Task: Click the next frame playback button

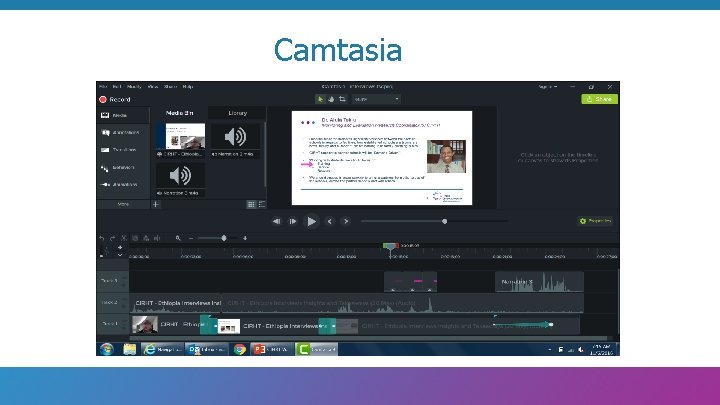Action: [x=292, y=221]
